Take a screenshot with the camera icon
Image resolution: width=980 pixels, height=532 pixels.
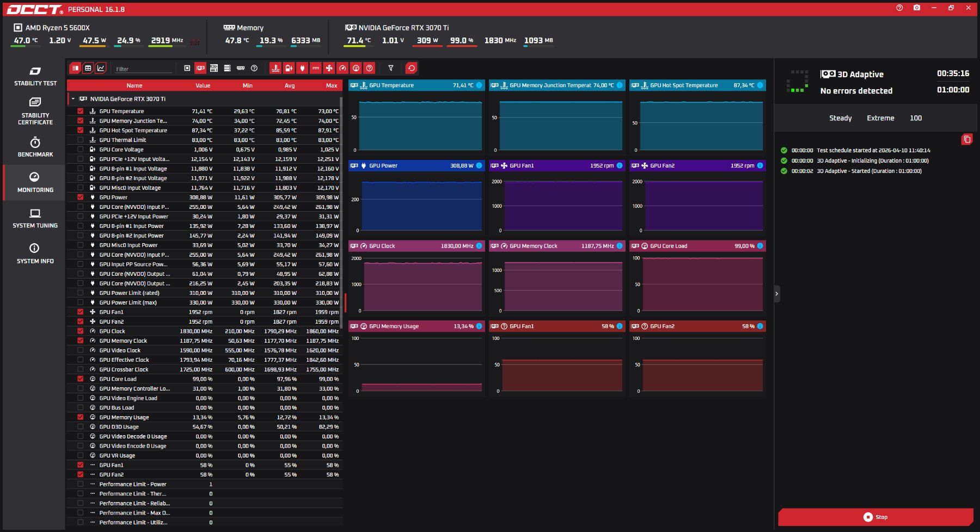(917, 8)
